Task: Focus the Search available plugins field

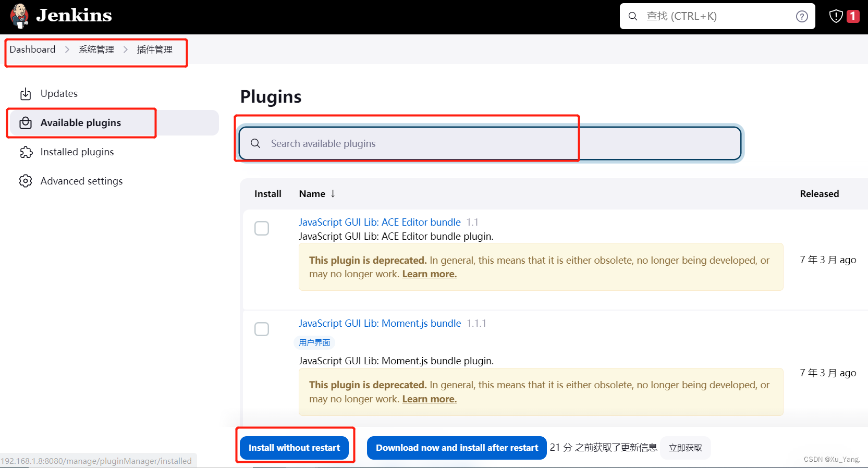Action: (490, 143)
